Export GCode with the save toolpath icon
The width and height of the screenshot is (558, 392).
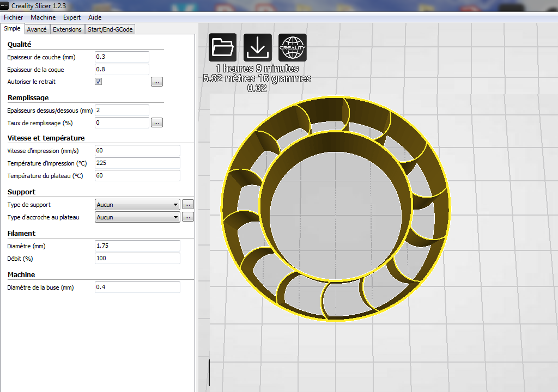pyautogui.click(x=257, y=47)
